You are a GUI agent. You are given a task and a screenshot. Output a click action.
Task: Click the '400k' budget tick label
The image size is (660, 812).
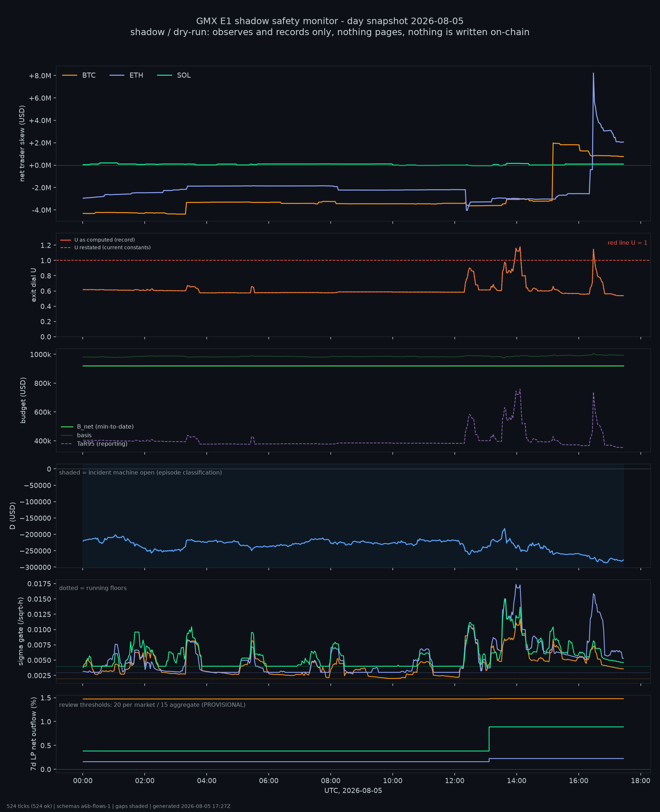(43, 442)
